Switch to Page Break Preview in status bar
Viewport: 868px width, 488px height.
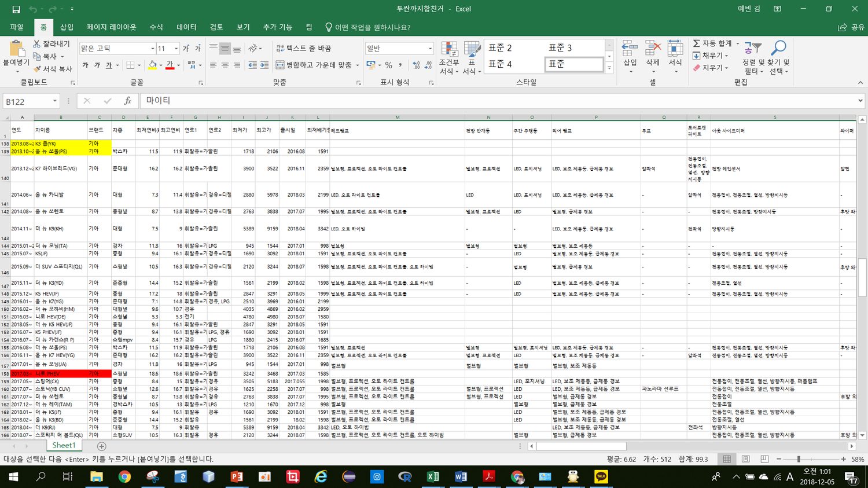click(764, 459)
